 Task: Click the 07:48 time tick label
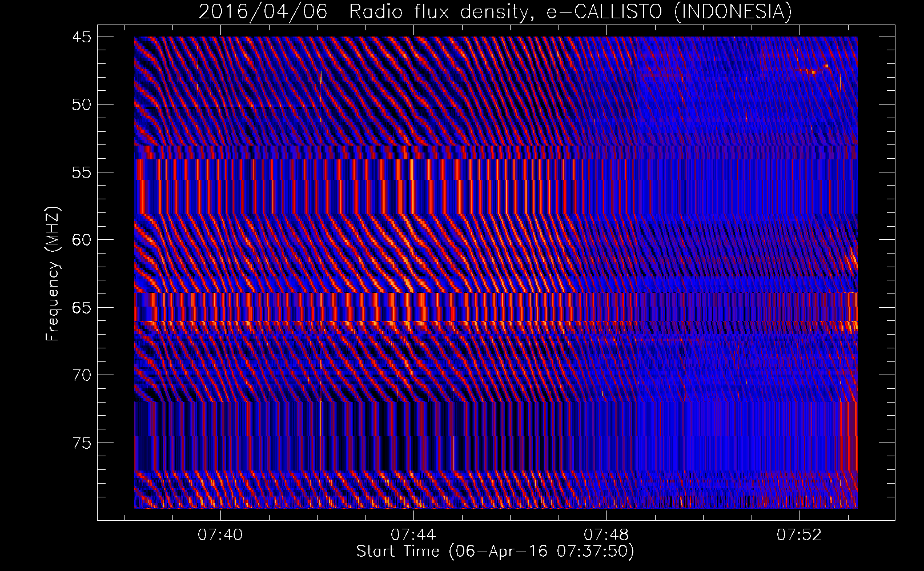tap(606, 535)
